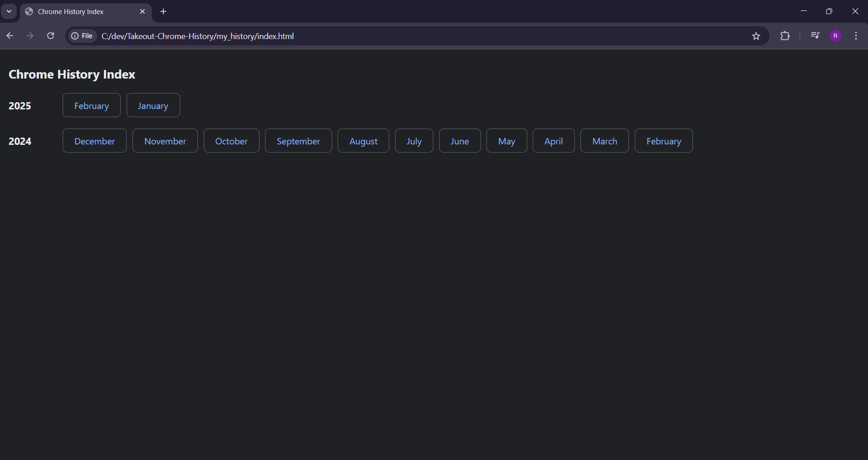The image size is (868, 460).
Task: Open the media controls icon
Action: (x=815, y=35)
